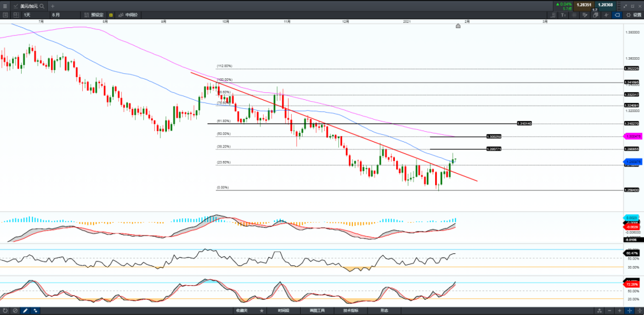The width and height of the screenshot is (644, 315).
Task: Click the magenta 1.300478 moving average label
Action: (633, 136)
